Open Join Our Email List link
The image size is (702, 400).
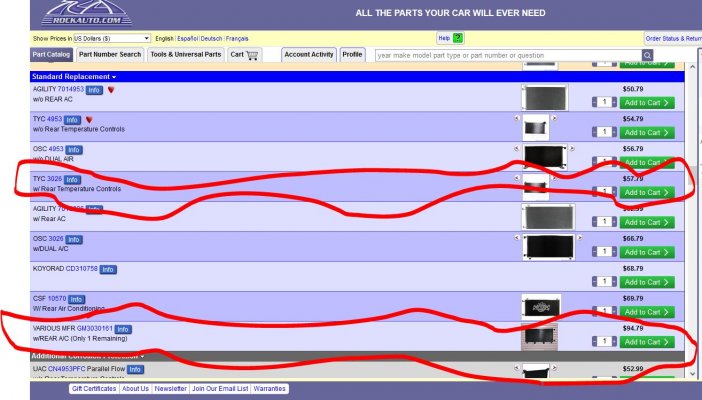pyautogui.click(x=220, y=389)
